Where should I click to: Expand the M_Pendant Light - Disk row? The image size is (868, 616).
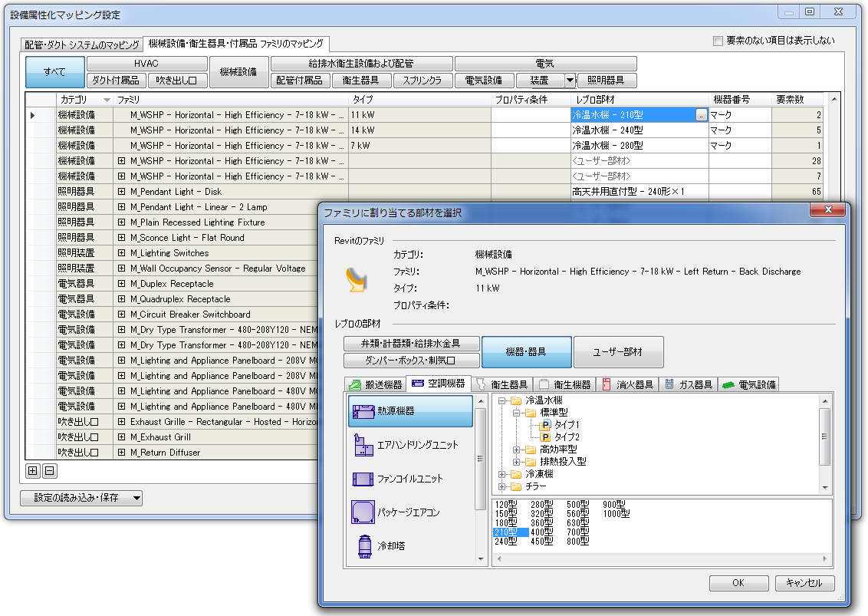[x=121, y=192]
